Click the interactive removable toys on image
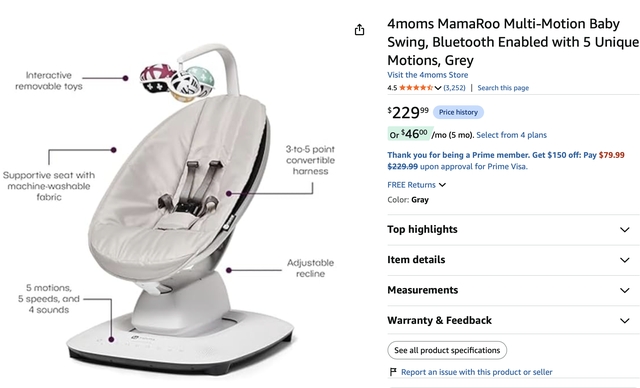 click(177, 82)
